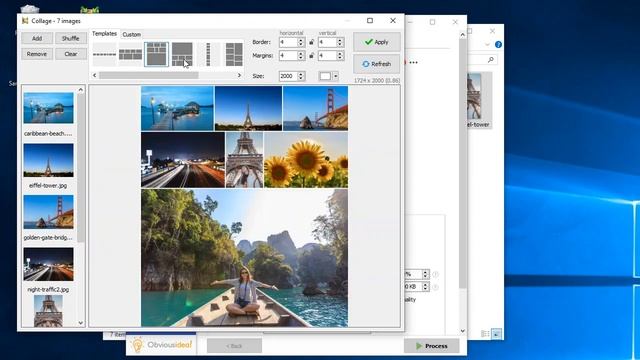Click the sunflowers image in collage preview
Viewport: 640px width, 360px height.
click(x=306, y=160)
